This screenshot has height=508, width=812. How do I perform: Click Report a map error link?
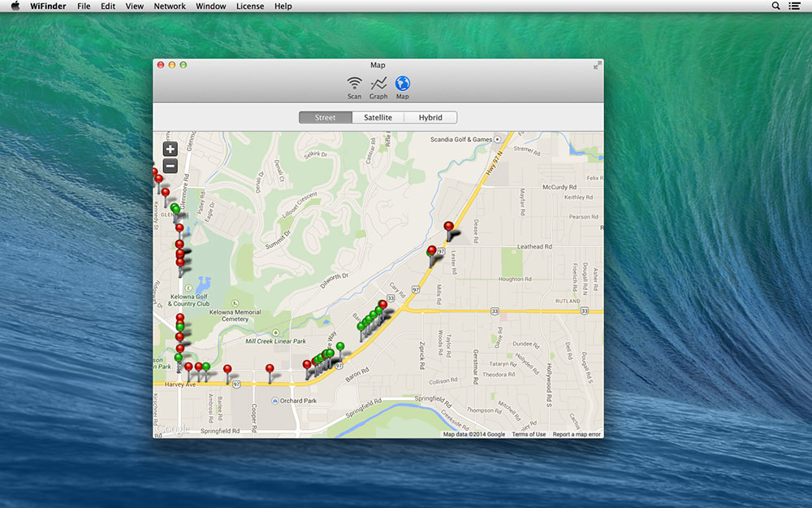(577, 434)
